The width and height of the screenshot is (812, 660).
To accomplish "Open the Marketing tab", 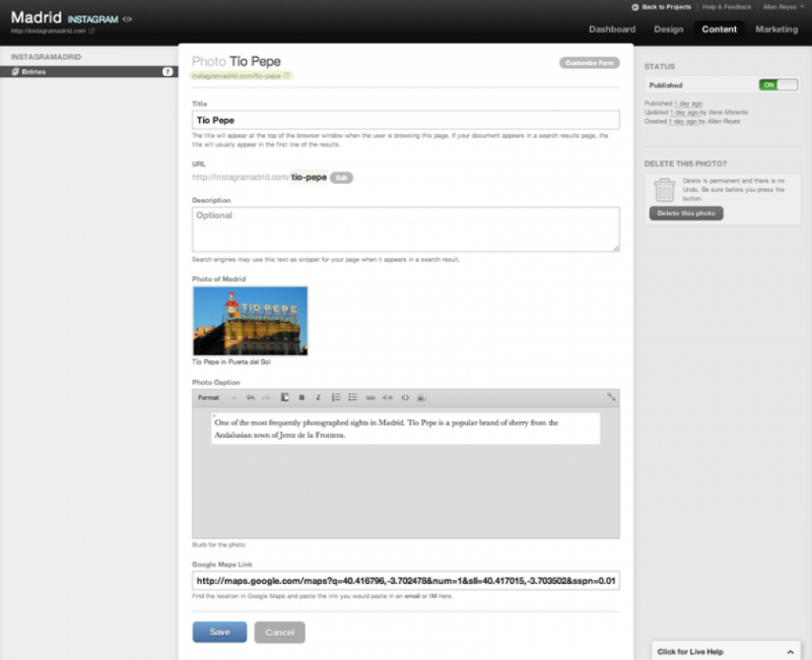I will coord(776,29).
